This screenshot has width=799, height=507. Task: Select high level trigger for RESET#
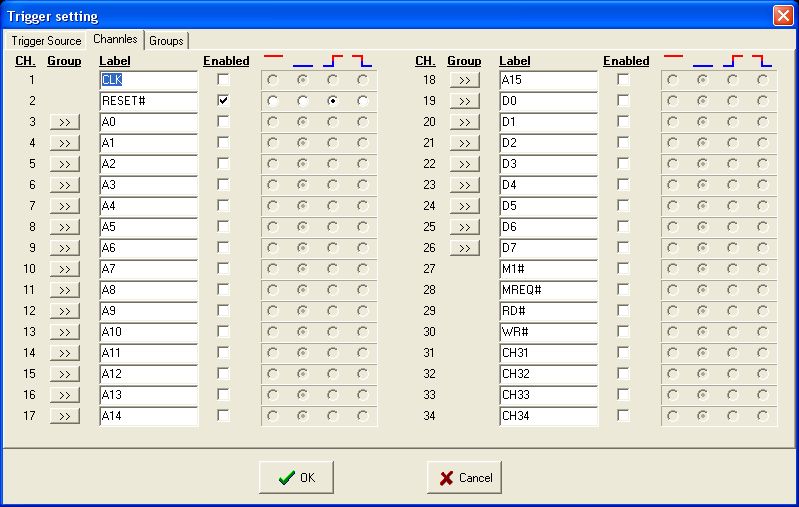272,101
